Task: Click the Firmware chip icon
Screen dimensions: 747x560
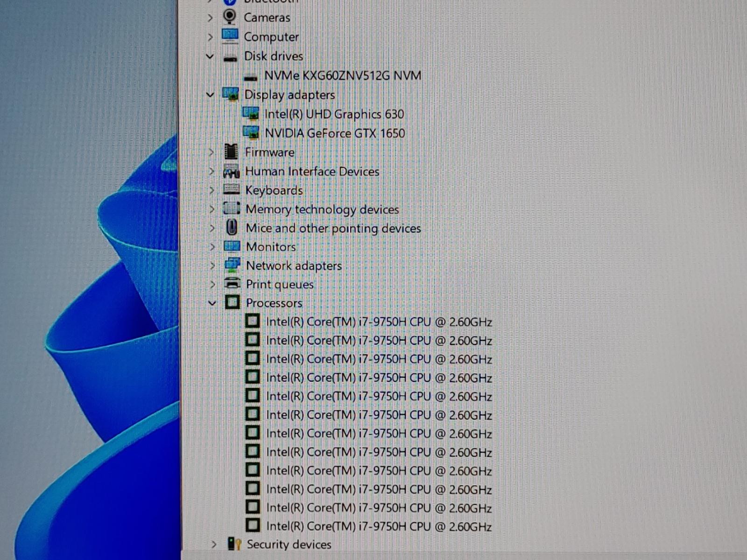Action: pyautogui.click(x=231, y=152)
